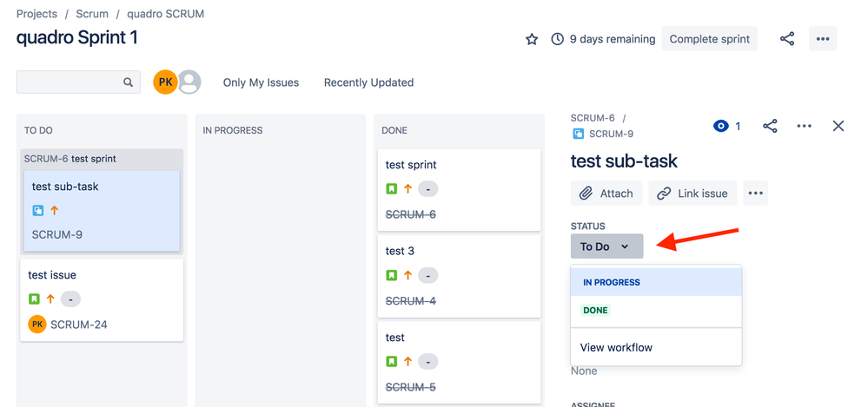Open the Scrum breadcrumb link
868x407 pixels.
coord(92,14)
